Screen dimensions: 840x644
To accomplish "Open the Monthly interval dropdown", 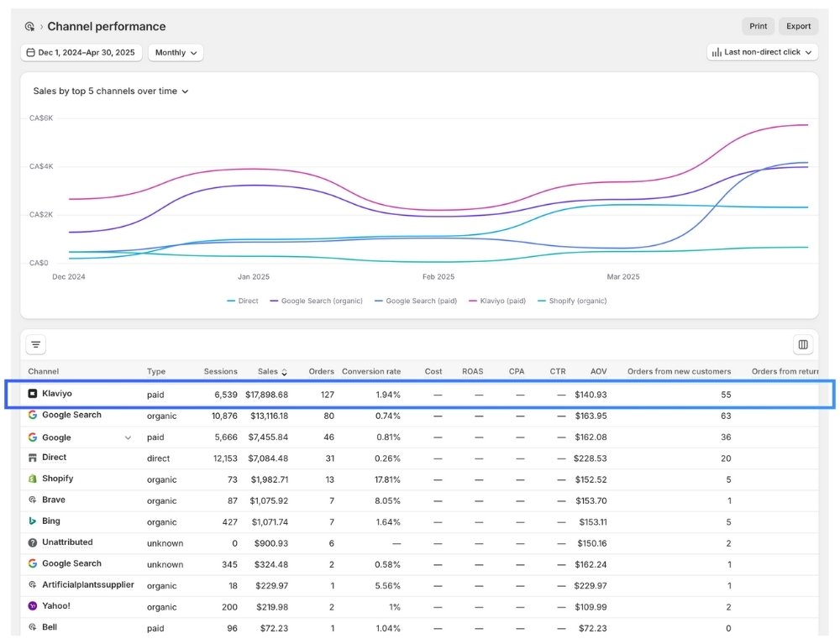I will pos(176,52).
